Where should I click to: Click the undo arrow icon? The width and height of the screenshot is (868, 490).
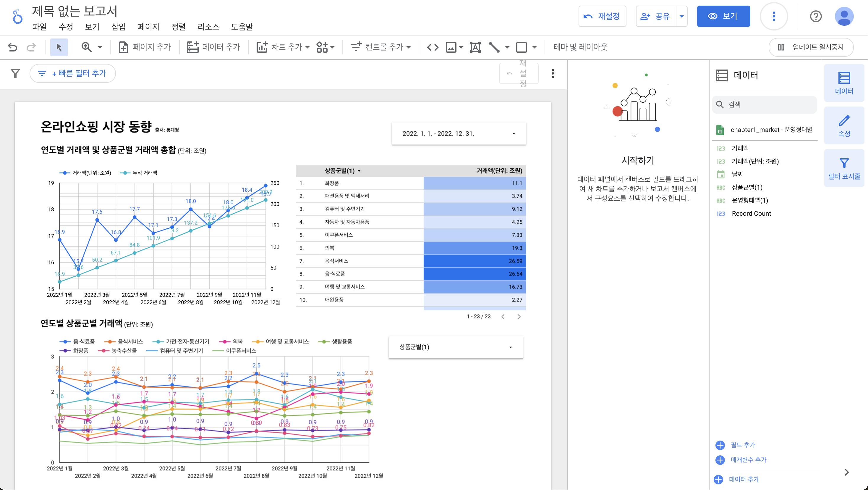click(x=12, y=47)
